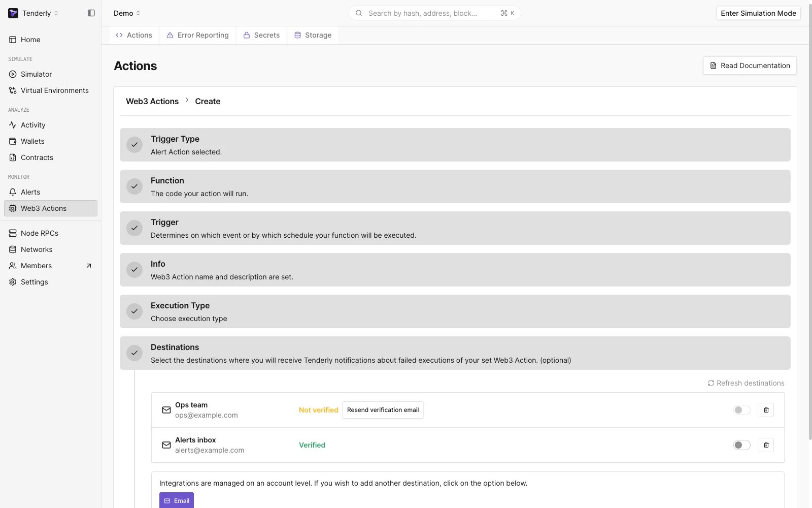Click the Actions code brackets icon
The height and width of the screenshot is (508, 812).
(x=119, y=35)
